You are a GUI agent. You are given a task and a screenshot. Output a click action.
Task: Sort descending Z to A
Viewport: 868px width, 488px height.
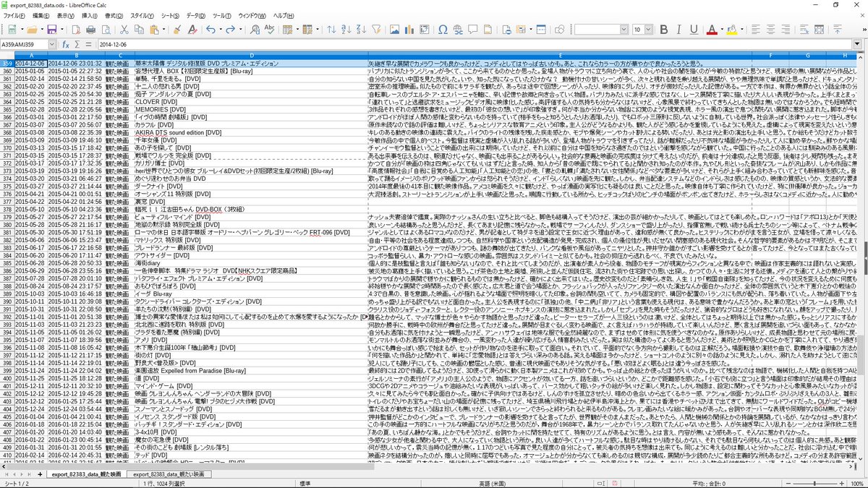click(x=361, y=30)
